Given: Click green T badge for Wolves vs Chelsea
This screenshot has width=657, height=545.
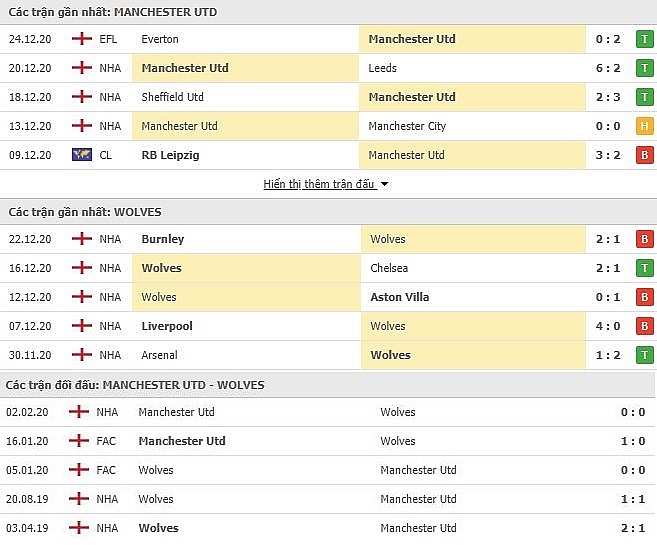Looking at the screenshot, I should point(644,268).
